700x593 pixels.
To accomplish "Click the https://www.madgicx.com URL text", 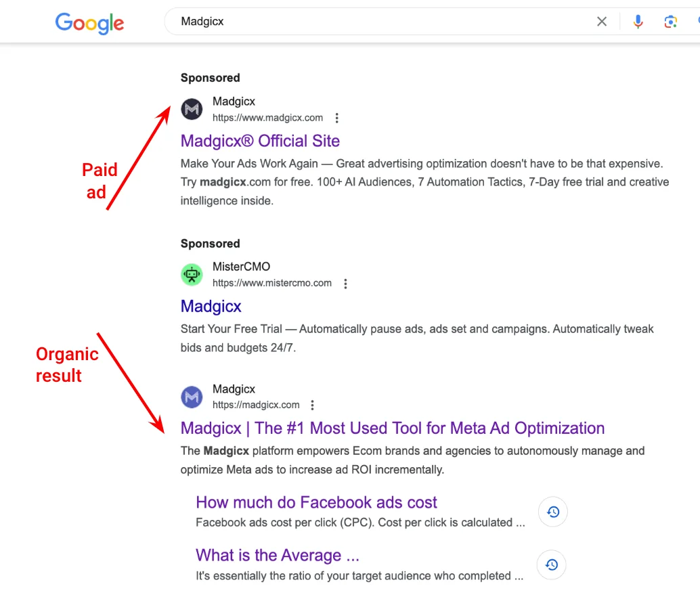I will [267, 118].
